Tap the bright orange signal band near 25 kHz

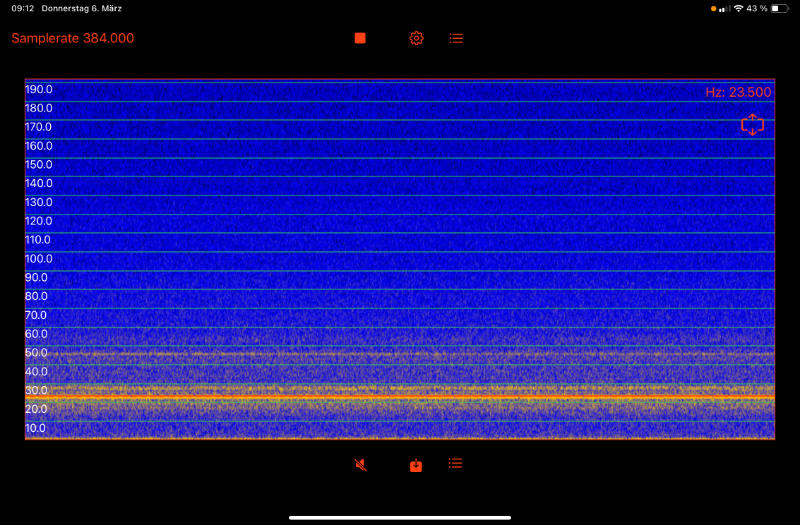(x=400, y=396)
